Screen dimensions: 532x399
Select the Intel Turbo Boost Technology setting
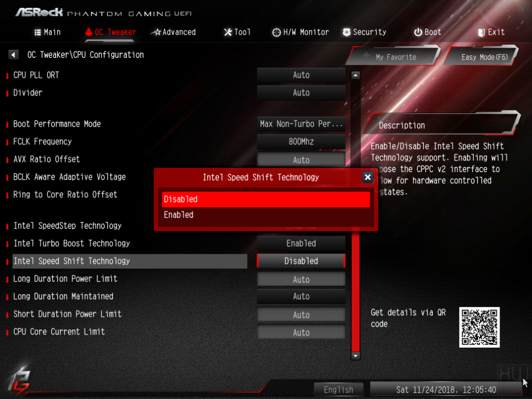point(71,243)
